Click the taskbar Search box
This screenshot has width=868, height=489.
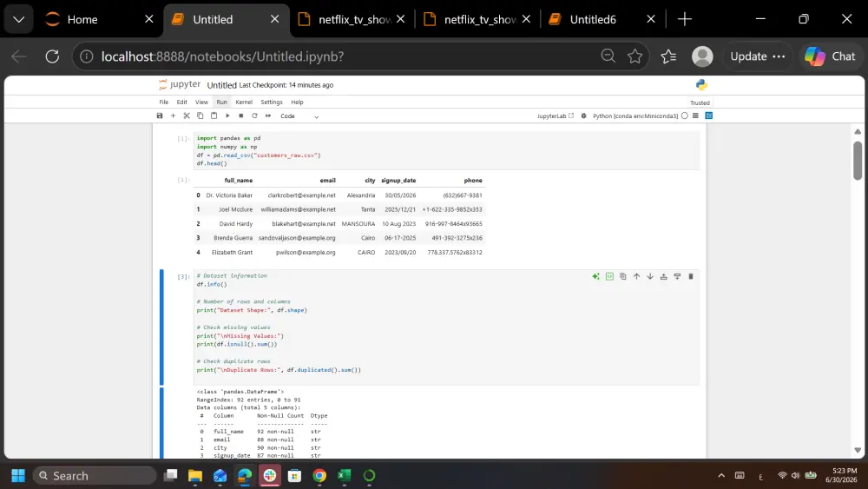point(95,476)
